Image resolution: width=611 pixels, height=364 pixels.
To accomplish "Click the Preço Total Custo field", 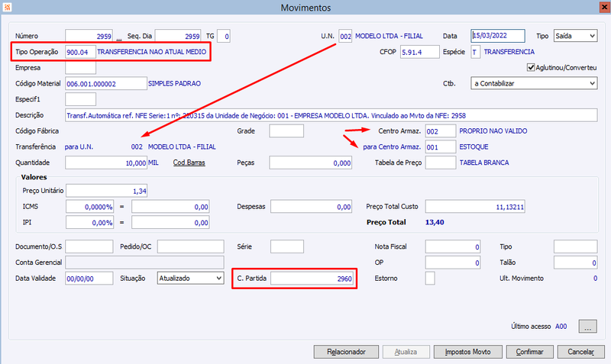I will 475,207.
